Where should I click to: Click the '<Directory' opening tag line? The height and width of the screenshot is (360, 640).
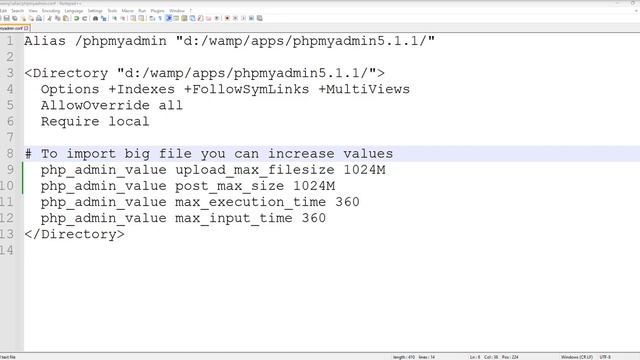tap(204, 73)
